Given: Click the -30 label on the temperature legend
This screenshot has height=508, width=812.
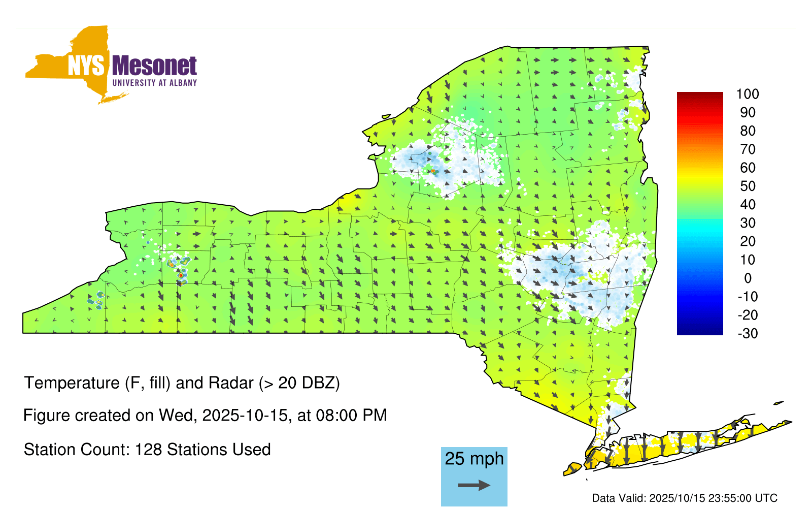Looking at the screenshot, I should coord(747,333).
